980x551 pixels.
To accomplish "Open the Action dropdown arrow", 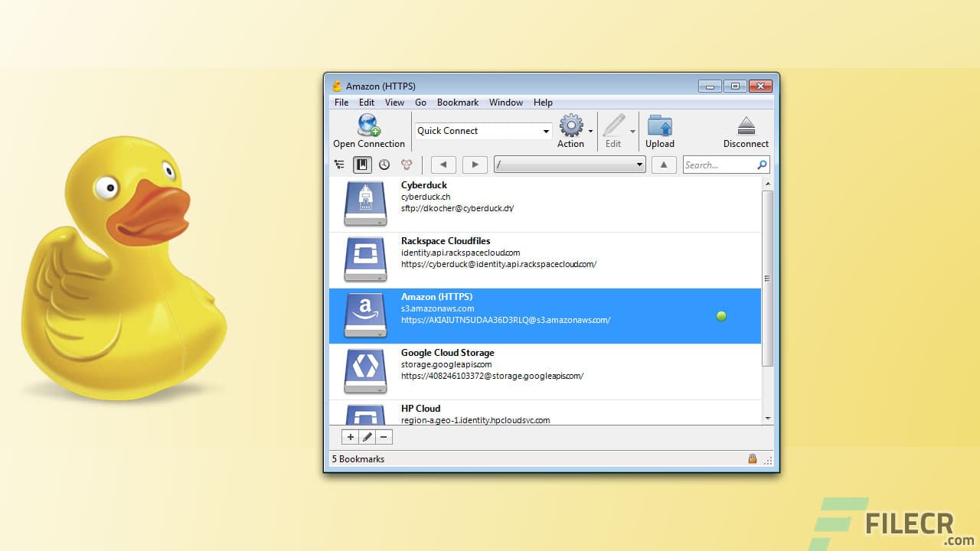I will [x=590, y=131].
